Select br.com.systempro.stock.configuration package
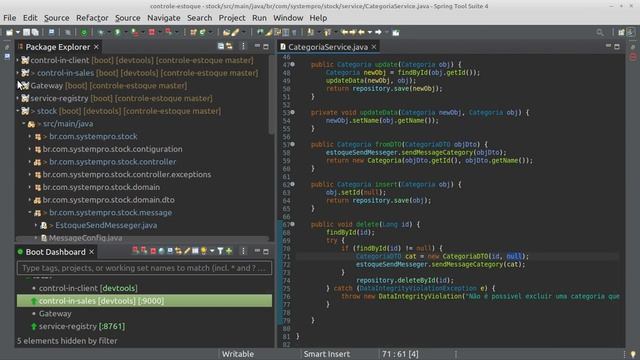 [x=112, y=149]
